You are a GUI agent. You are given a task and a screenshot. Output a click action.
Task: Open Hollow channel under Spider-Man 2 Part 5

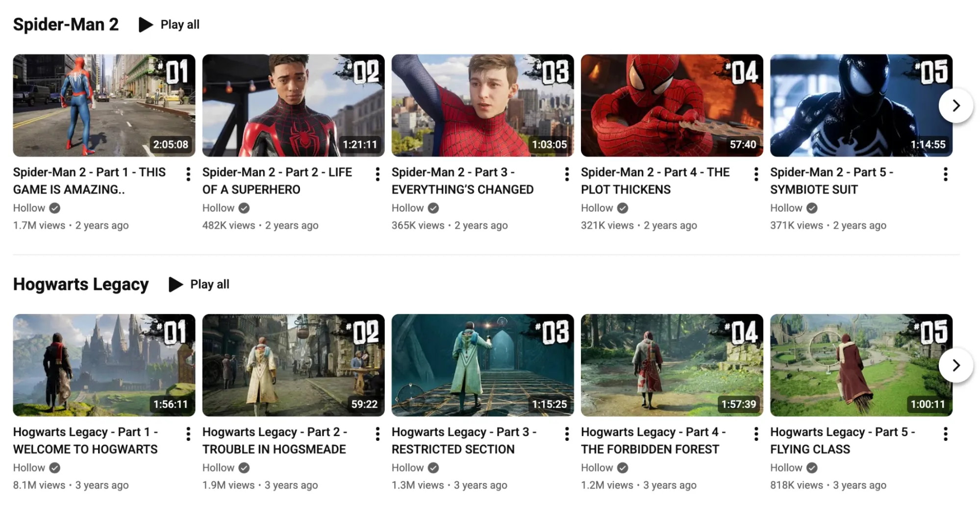click(x=786, y=208)
